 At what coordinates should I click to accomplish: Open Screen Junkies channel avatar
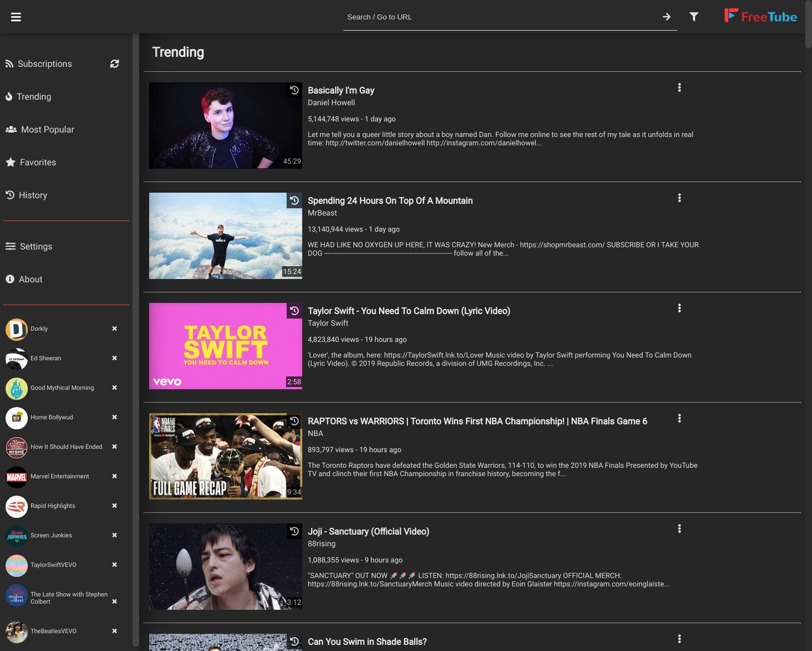point(17,536)
